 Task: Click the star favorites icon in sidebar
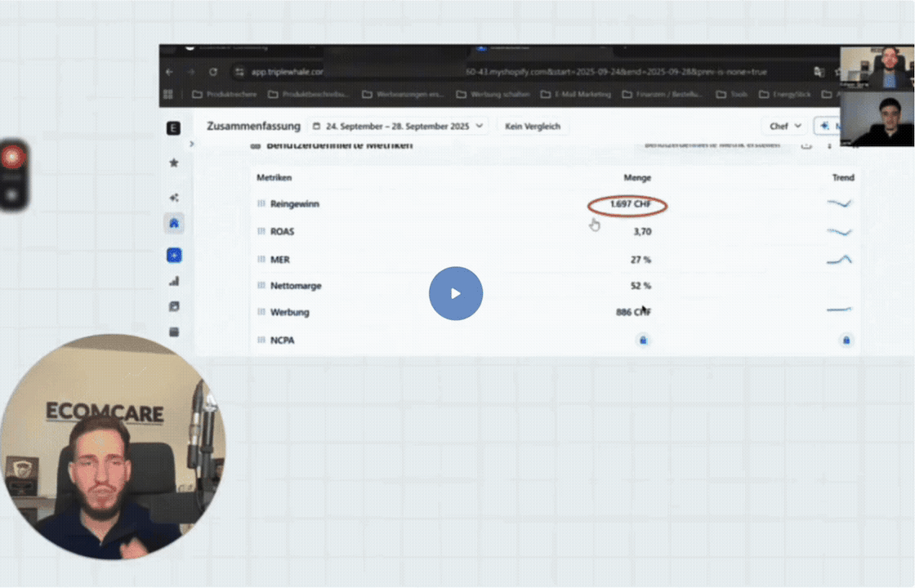click(174, 163)
